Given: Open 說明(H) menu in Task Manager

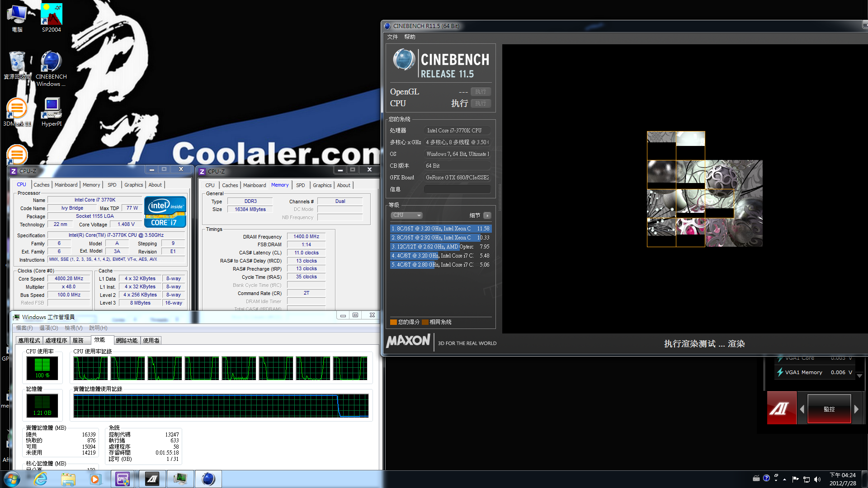Looking at the screenshot, I should [x=98, y=328].
